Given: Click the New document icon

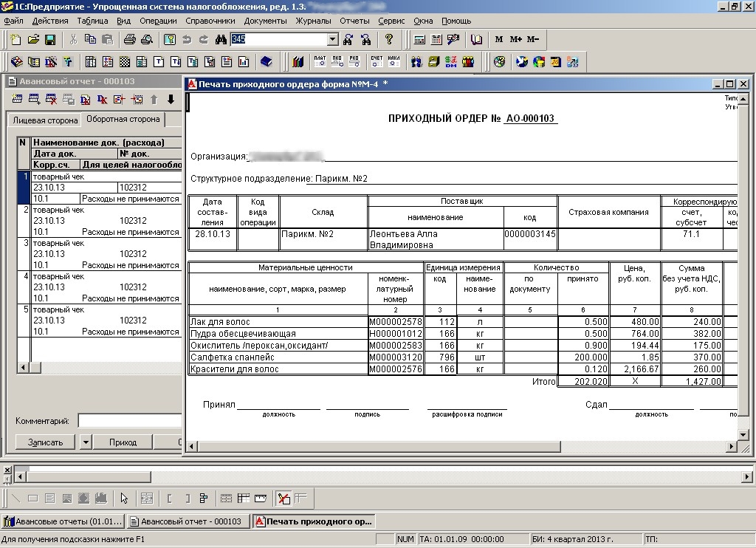Looking at the screenshot, I should (16, 40).
